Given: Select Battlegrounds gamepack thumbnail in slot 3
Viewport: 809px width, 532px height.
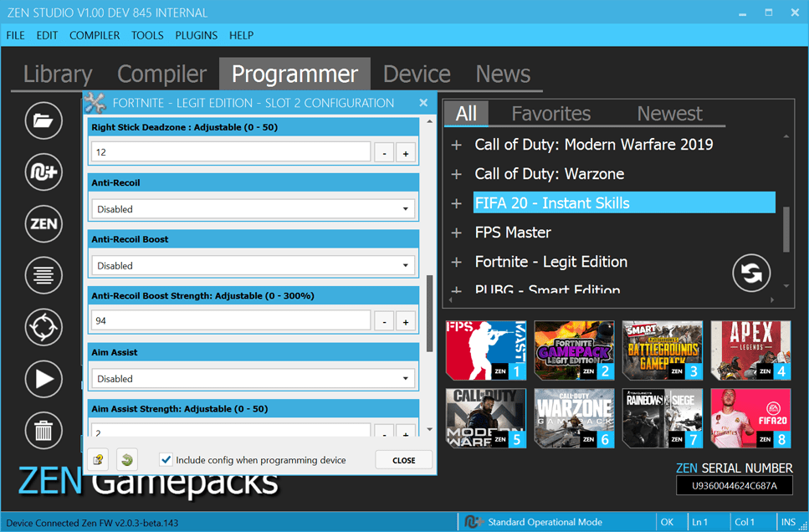Looking at the screenshot, I should point(663,350).
